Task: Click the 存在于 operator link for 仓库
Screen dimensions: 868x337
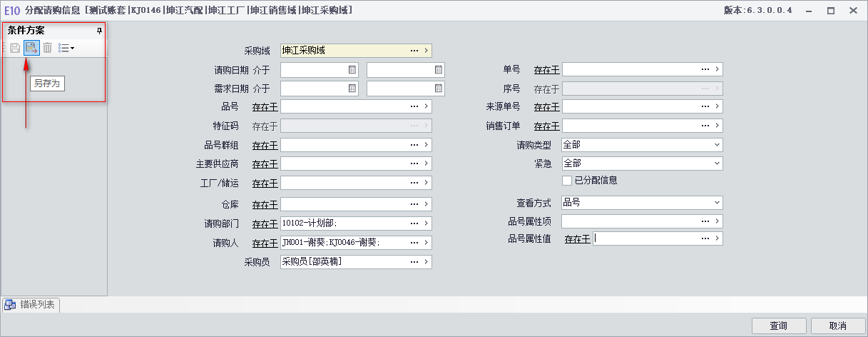Action: (265, 206)
